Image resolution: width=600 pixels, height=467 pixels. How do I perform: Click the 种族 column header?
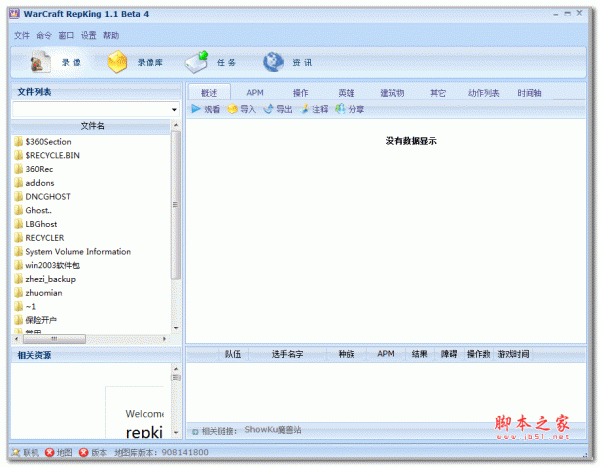(x=347, y=354)
